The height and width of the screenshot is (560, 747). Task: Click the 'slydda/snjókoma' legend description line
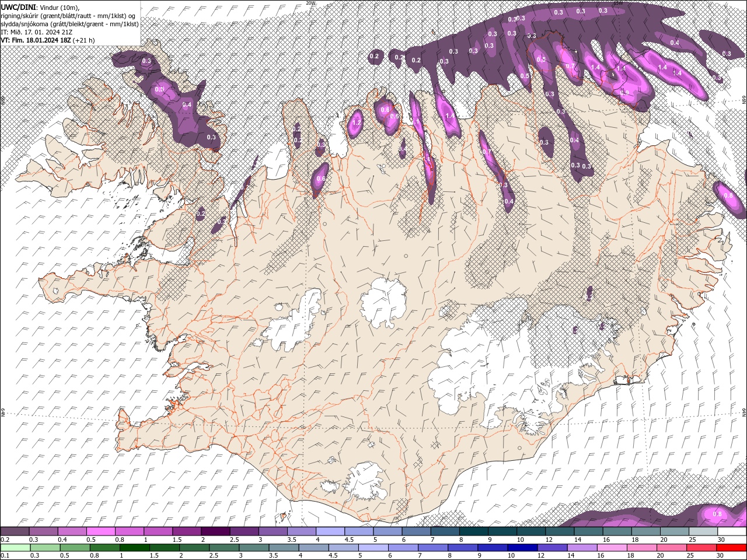coord(70,24)
